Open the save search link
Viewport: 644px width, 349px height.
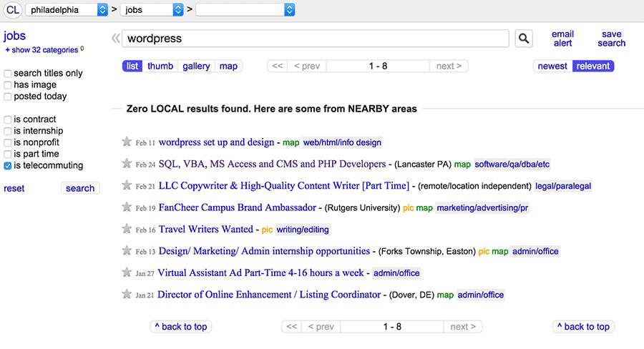click(x=611, y=39)
